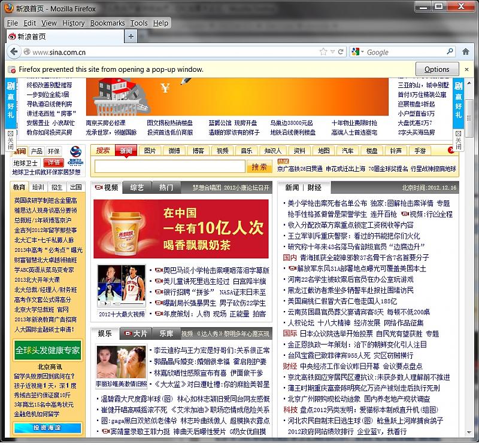The width and height of the screenshot is (479, 448).
Task: Click the Sina weibo eye icon on the tab
Action: (12, 36)
